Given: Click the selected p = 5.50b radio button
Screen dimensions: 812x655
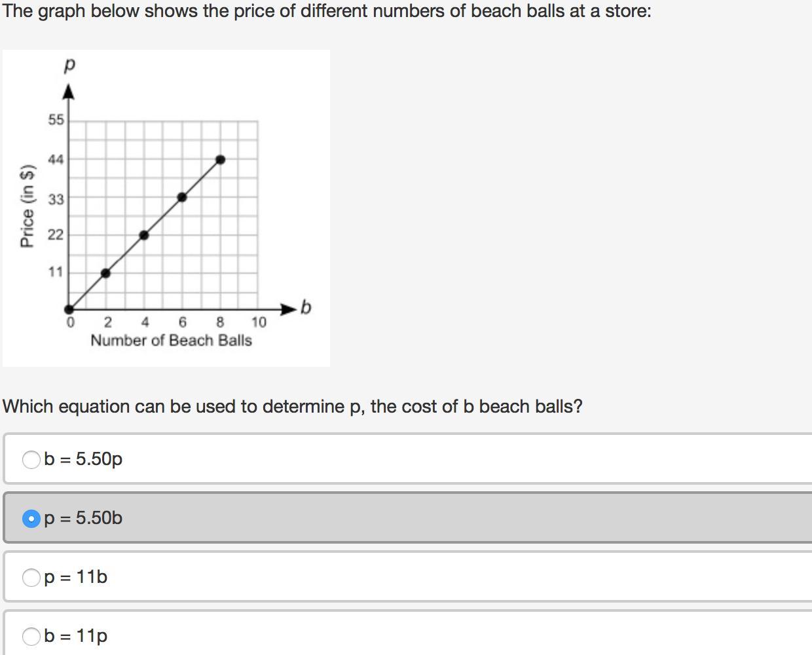Looking at the screenshot, I should [31, 519].
